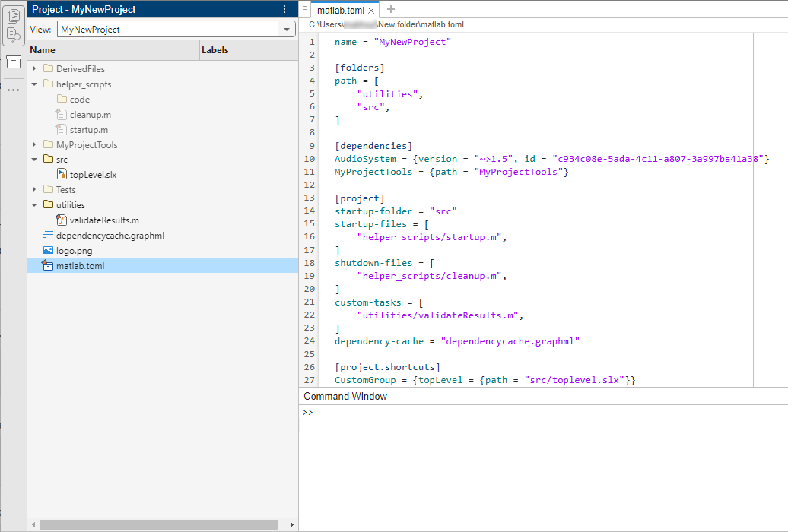This screenshot has width=788, height=532.
Task: Click the AudioSystem dependency line
Action: click(551, 159)
